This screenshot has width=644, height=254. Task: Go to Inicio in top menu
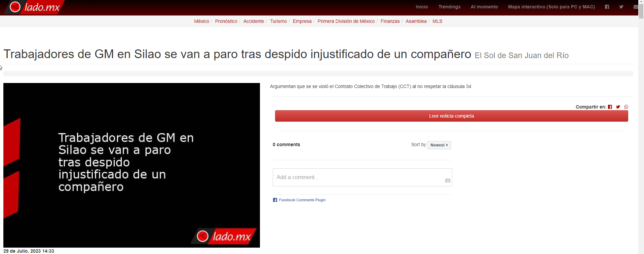(422, 7)
